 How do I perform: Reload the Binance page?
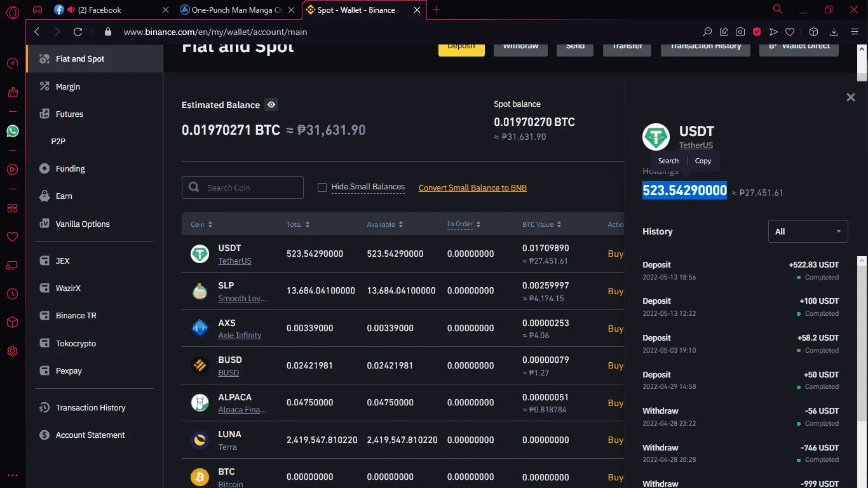point(78,32)
